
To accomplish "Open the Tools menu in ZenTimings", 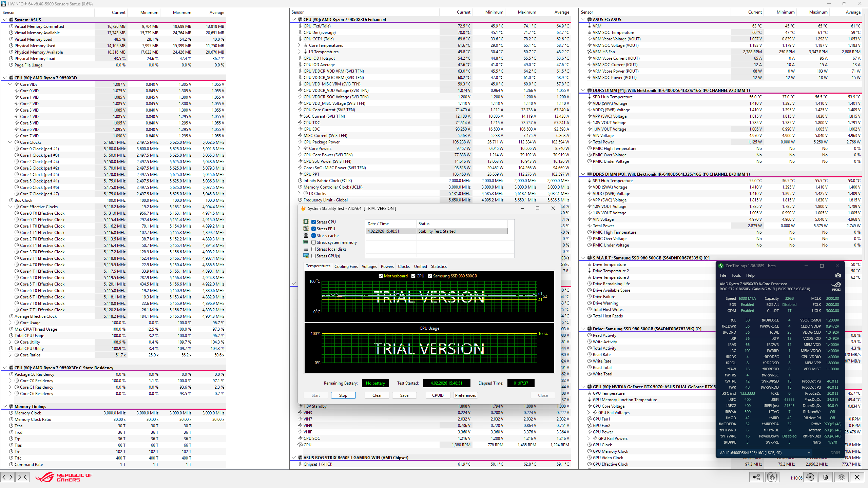I will click(736, 275).
